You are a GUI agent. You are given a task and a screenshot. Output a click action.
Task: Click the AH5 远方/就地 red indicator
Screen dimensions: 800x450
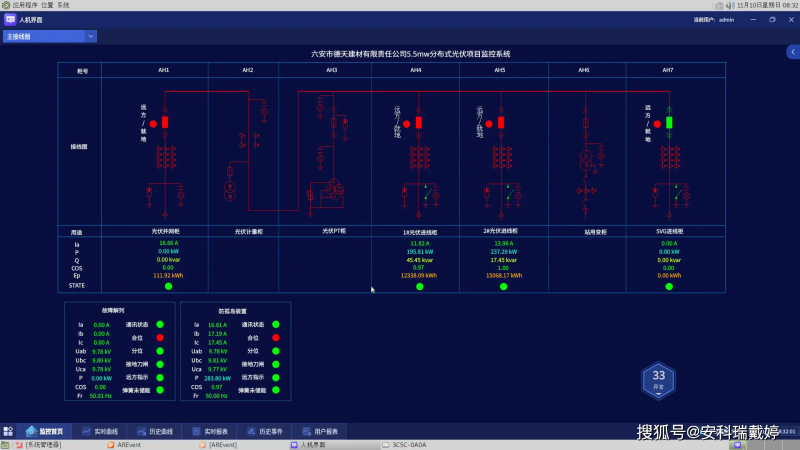click(489, 124)
